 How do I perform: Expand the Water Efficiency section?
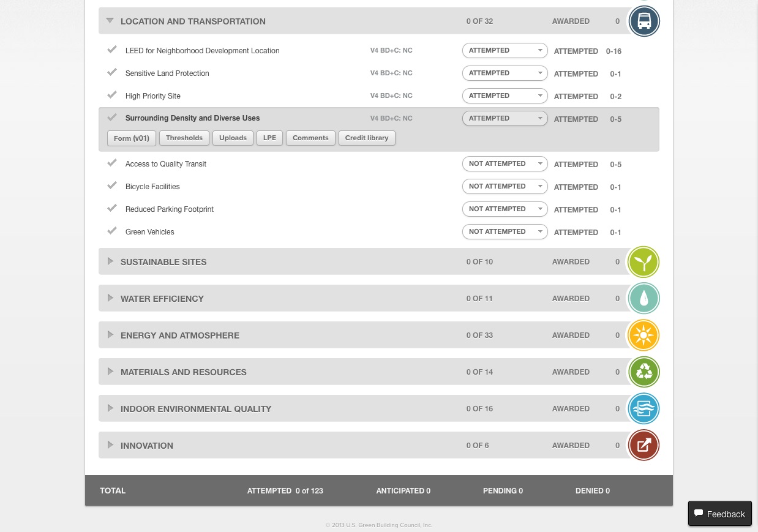tap(110, 298)
